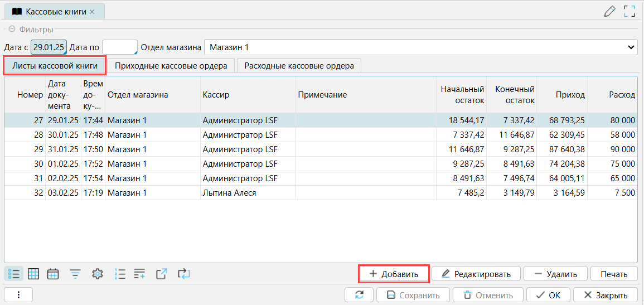Collapse the Фильтры section

pos(12,30)
